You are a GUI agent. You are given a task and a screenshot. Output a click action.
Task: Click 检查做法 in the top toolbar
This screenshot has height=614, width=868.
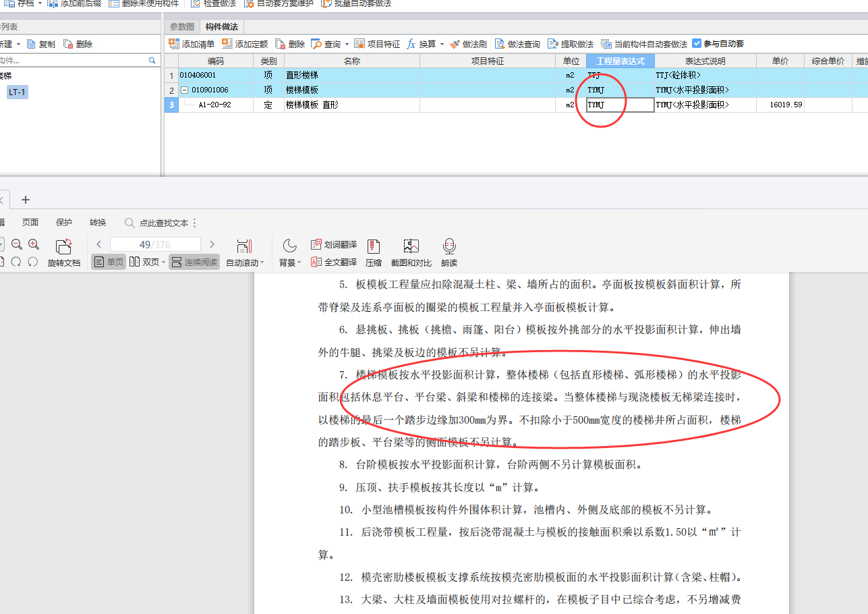tap(213, 4)
